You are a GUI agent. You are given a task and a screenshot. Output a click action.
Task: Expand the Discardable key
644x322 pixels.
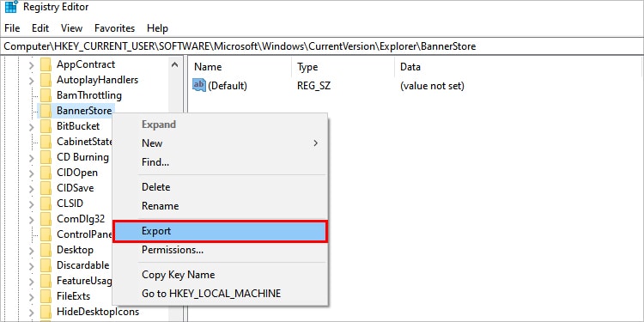[31, 265]
